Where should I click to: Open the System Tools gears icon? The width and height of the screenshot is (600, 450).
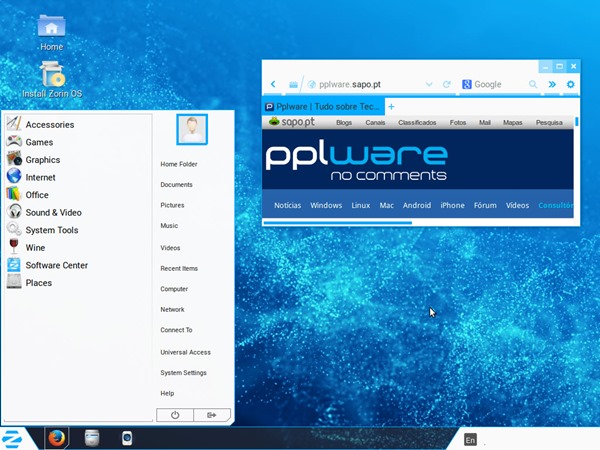tap(14, 229)
